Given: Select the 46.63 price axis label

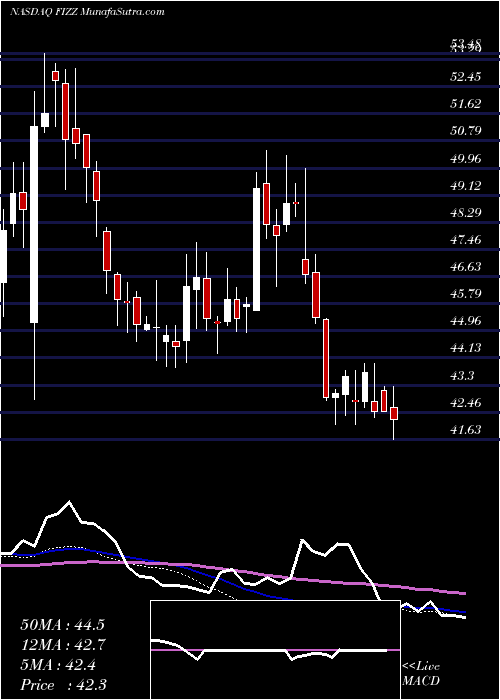Looking at the screenshot, I should click(x=466, y=267).
